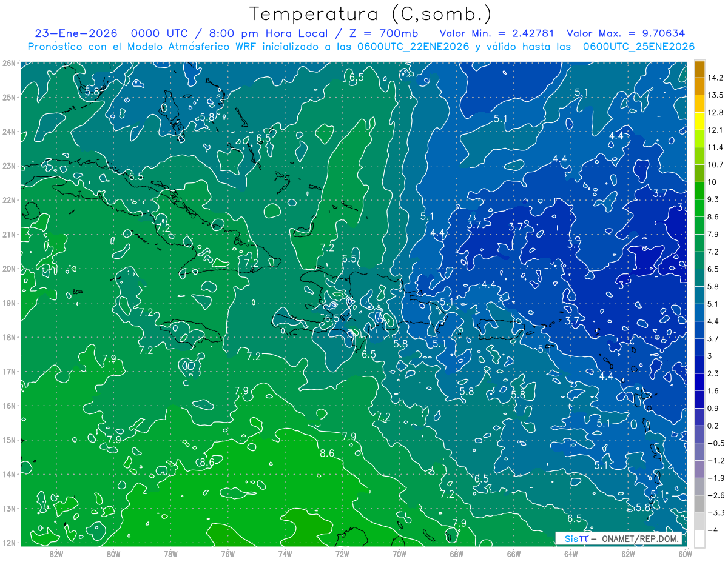Click the 66W longitude axis label
Viewport: 728px width, 562px height.
pyautogui.click(x=514, y=554)
